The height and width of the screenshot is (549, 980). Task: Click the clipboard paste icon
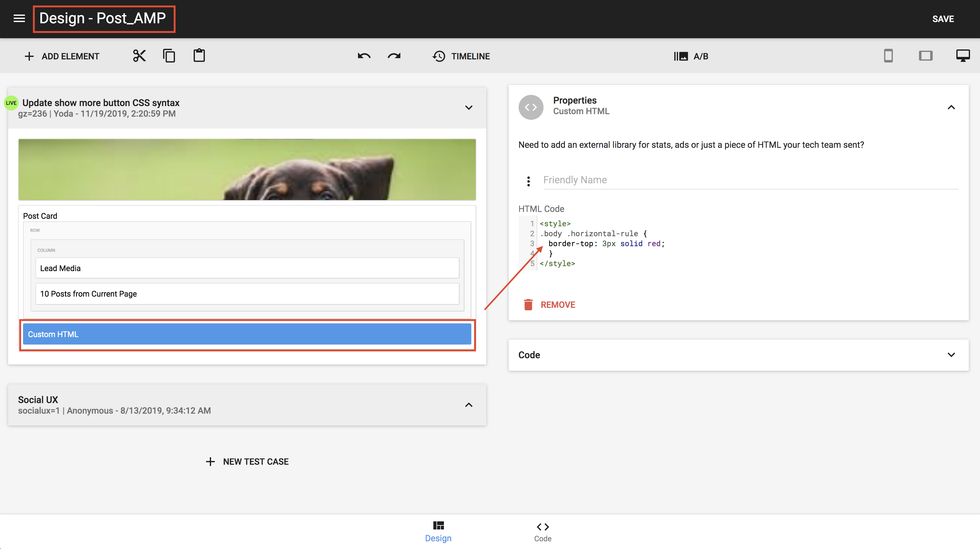click(199, 56)
